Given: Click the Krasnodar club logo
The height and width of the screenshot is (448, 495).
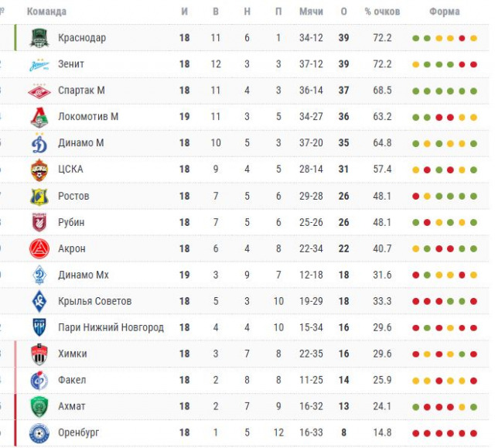Looking at the screenshot, I should 39,38.
